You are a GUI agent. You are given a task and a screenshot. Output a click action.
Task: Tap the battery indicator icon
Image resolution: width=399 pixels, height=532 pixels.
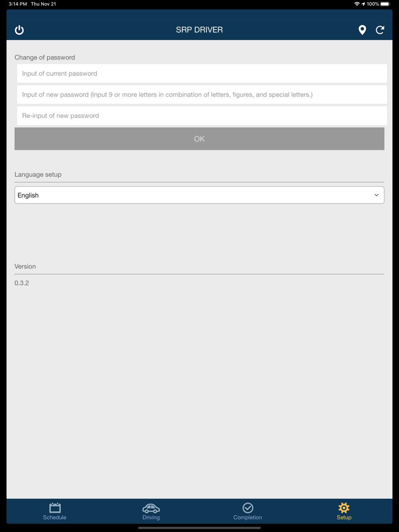click(385, 4)
